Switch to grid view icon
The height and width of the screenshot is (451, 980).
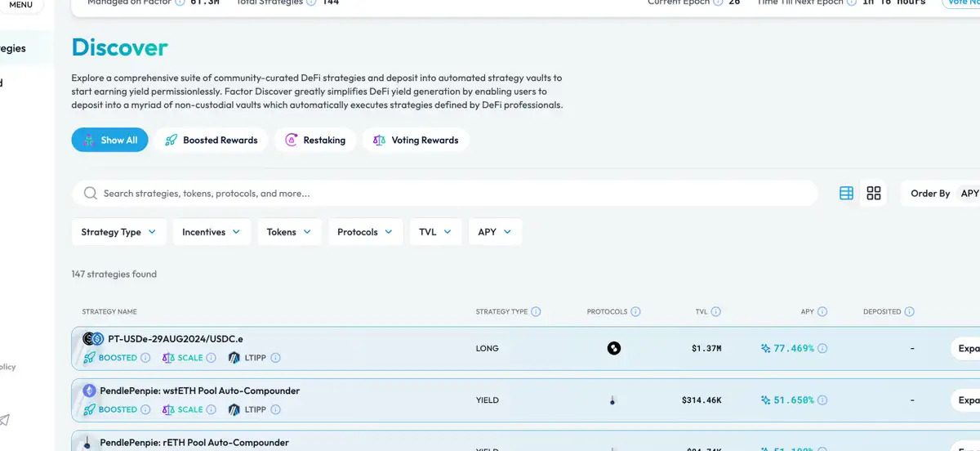tap(874, 193)
